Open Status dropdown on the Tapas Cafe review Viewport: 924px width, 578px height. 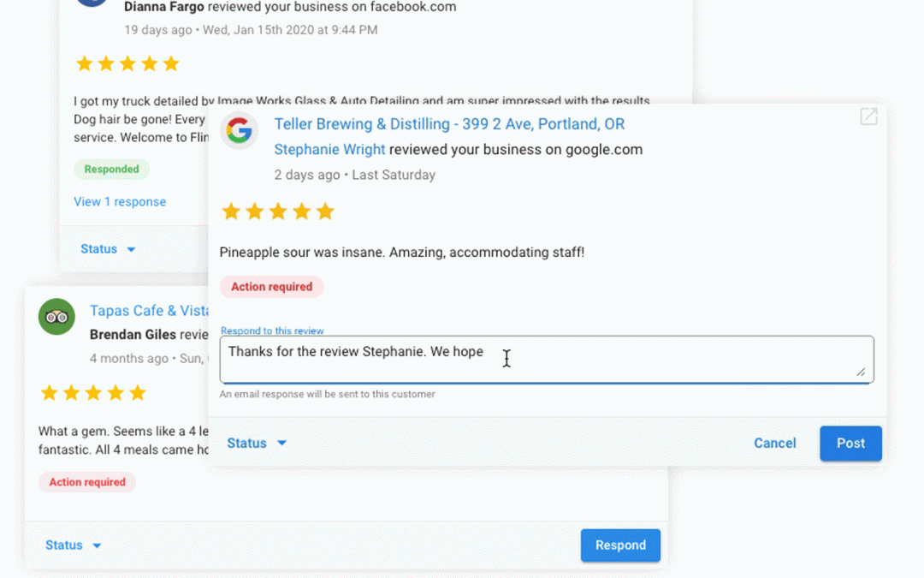pyautogui.click(x=74, y=545)
